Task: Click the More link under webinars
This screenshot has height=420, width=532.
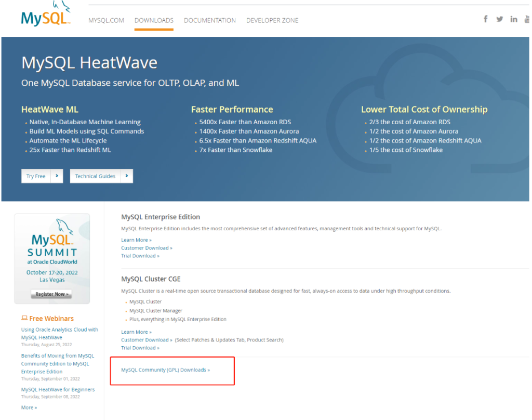Action: tap(29, 408)
